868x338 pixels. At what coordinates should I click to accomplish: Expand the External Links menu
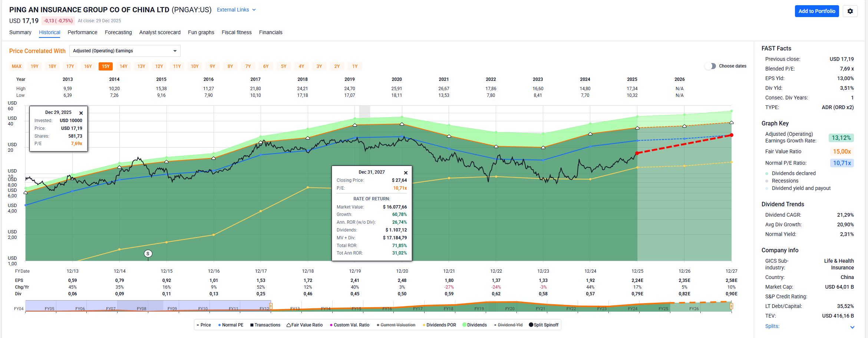click(x=236, y=10)
